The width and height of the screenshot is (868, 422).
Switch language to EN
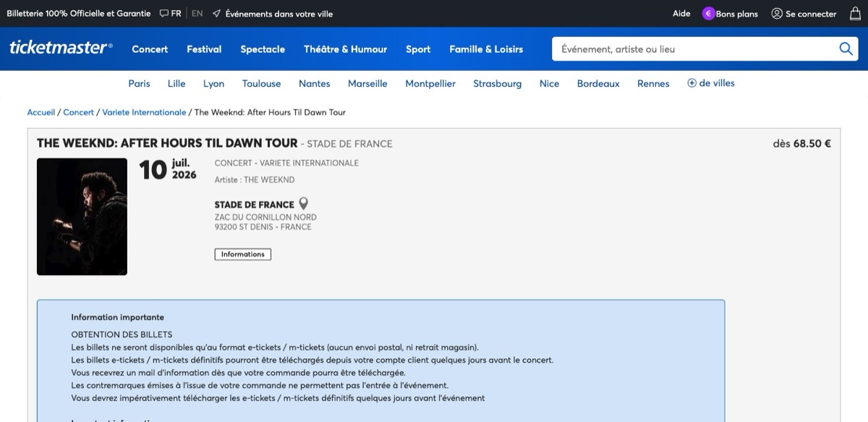[197, 13]
